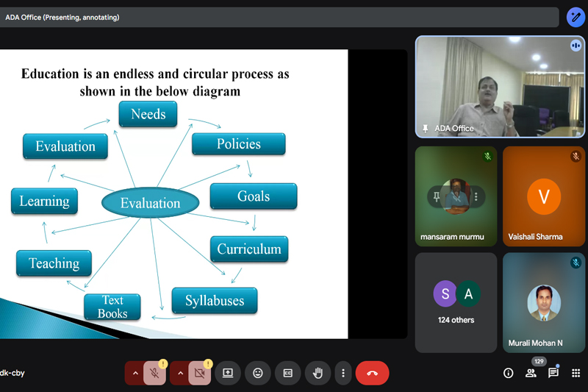588x392 pixels.
Task: Select the ADA Office video tile
Action: [500, 87]
